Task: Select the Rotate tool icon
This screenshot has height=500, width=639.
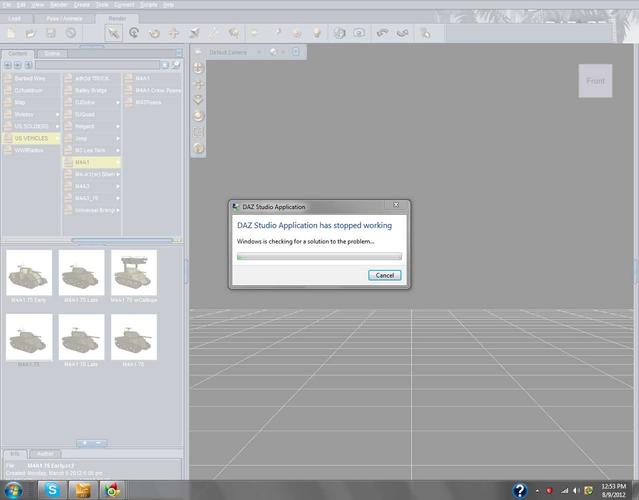Action: pos(154,33)
